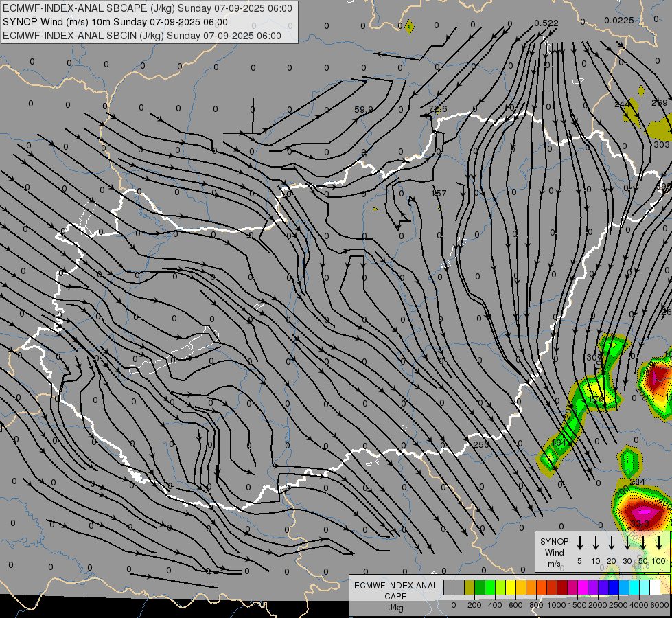Click the 2500 tick label on CAPE legend
The height and width of the screenshot is (618, 672).
click(618, 605)
